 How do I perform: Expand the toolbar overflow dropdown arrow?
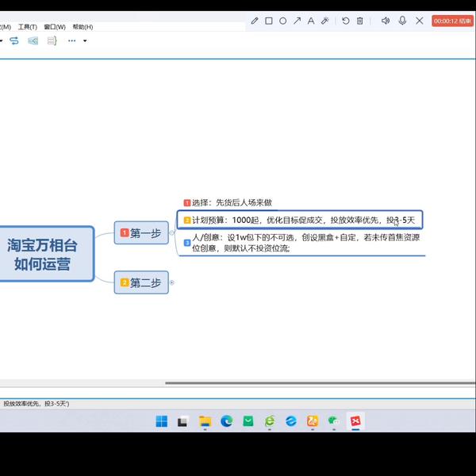coord(85,40)
